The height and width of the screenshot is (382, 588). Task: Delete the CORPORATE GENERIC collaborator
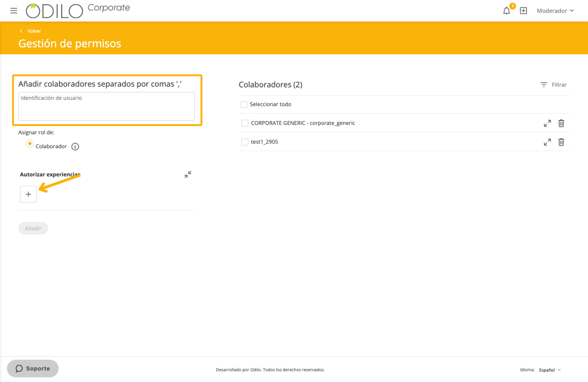561,123
